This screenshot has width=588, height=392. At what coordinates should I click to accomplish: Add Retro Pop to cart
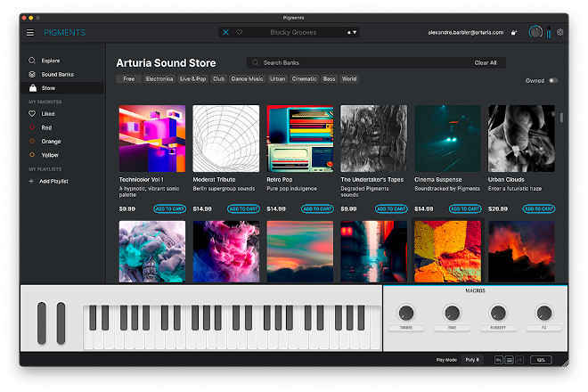click(317, 209)
